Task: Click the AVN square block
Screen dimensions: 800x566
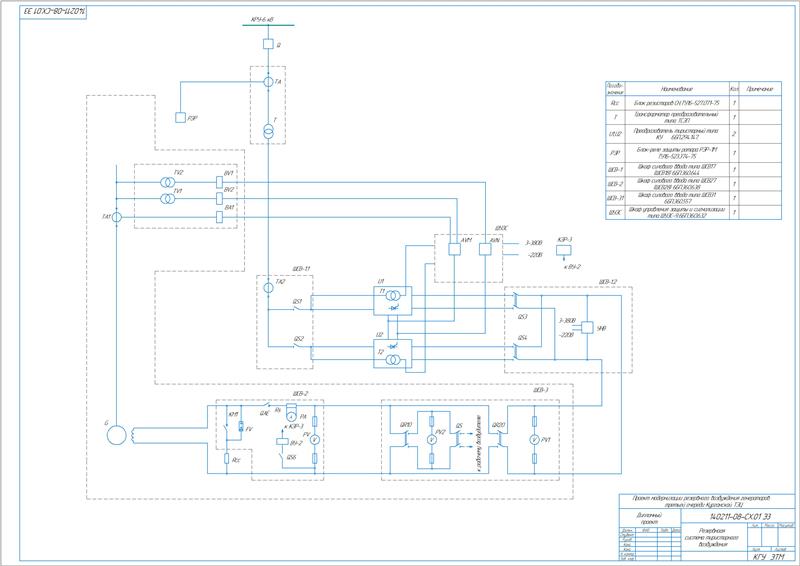Action: pyautogui.click(x=485, y=249)
